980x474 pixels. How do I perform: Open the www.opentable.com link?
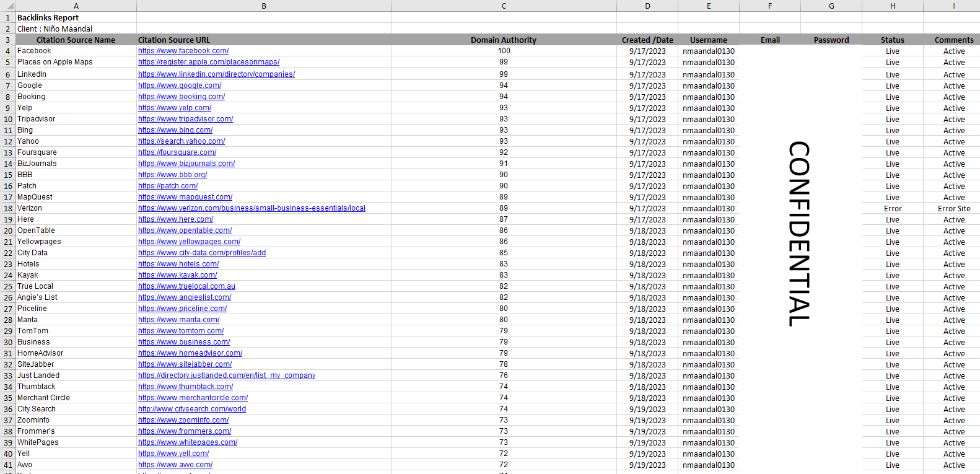185,230
